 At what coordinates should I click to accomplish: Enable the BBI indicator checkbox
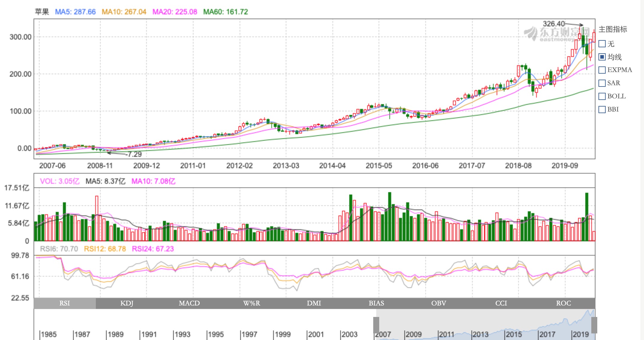(602, 110)
